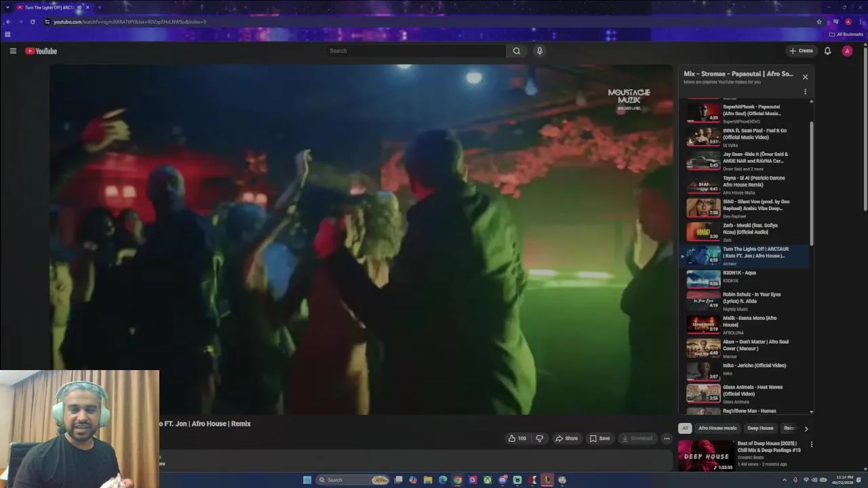Go to the YouTube home logo
Image resolution: width=868 pixels, height=488 pixels.
click(x=41, y=51)
